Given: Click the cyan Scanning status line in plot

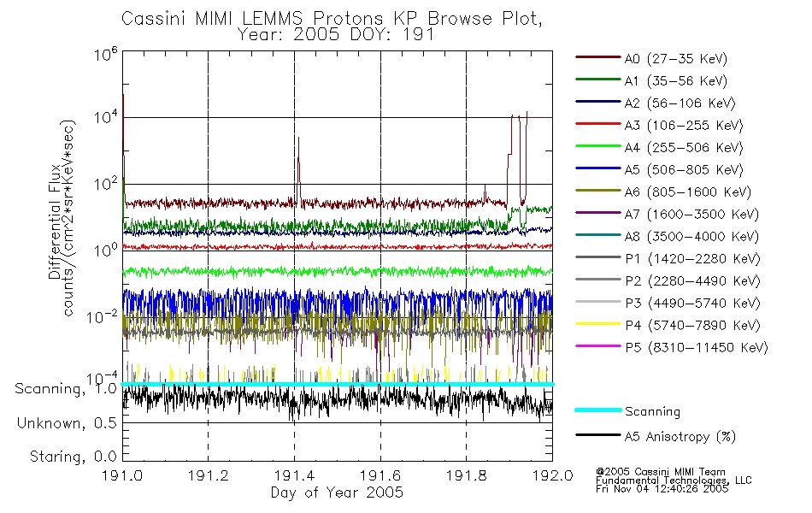Looking at the screenshot, I should [337, 384].
